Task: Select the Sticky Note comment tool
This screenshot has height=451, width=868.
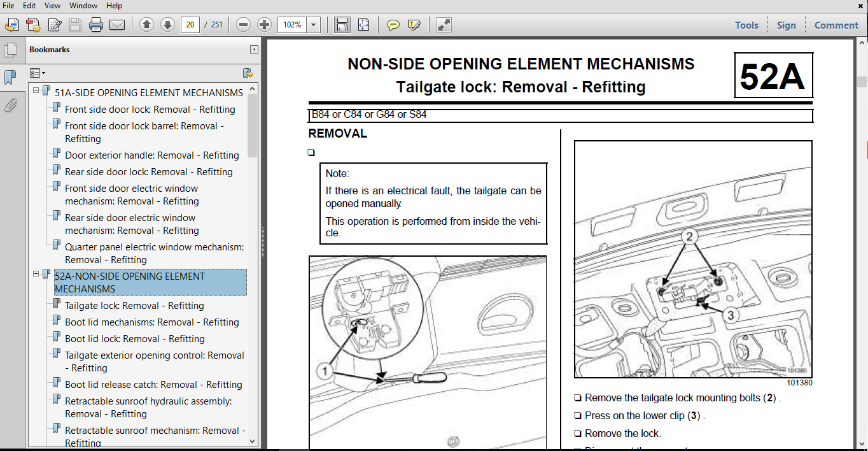Action: coord(393,25)
